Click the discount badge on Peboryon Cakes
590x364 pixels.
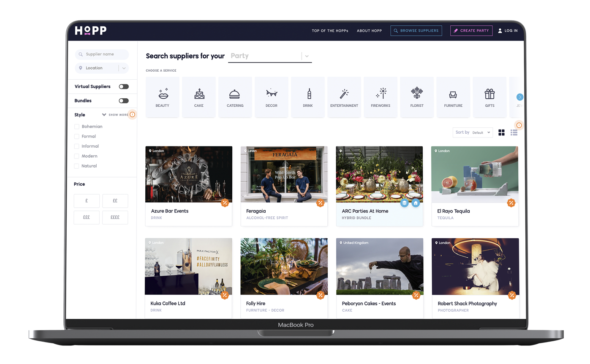point(416,295)
